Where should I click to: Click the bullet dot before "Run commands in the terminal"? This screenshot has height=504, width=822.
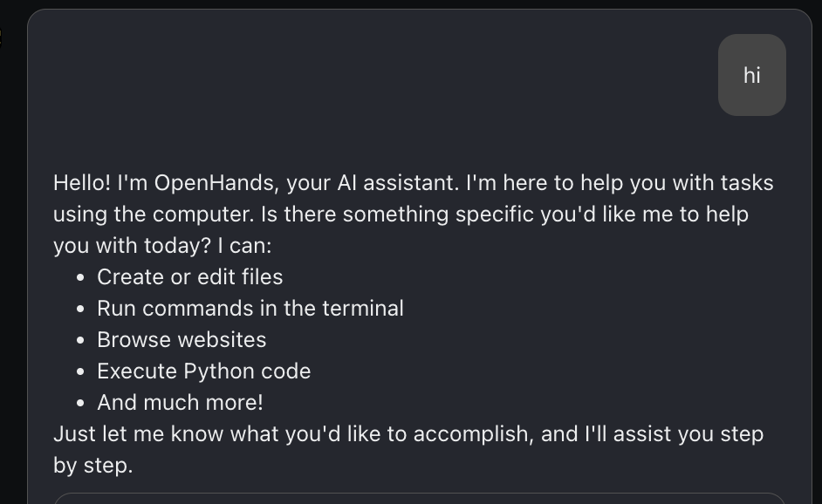80,310
